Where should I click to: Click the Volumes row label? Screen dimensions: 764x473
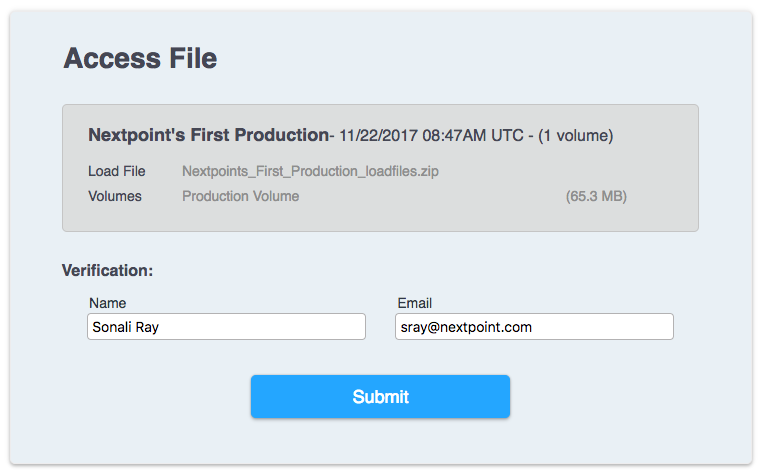point(115,196)
